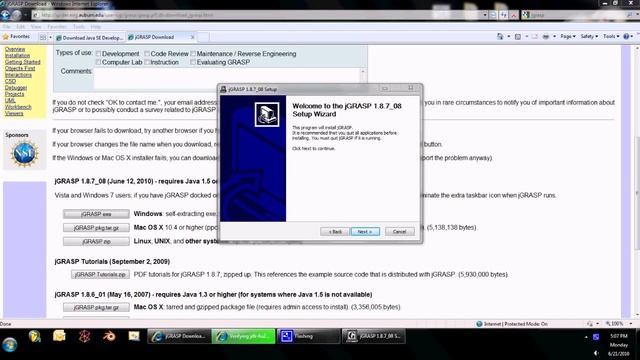The image size is (640, 360).
Task: Click the Windows Start orb
Action: point(9,344)
